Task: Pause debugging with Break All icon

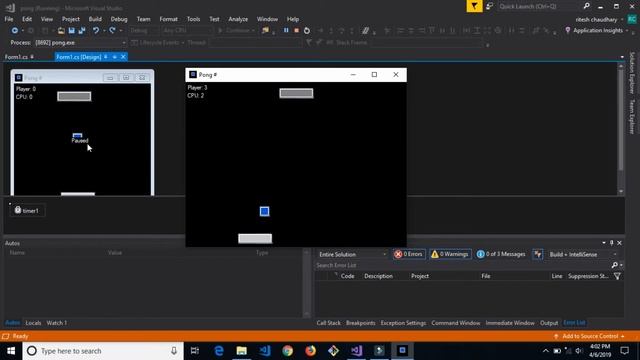Action: pos(286,31)
